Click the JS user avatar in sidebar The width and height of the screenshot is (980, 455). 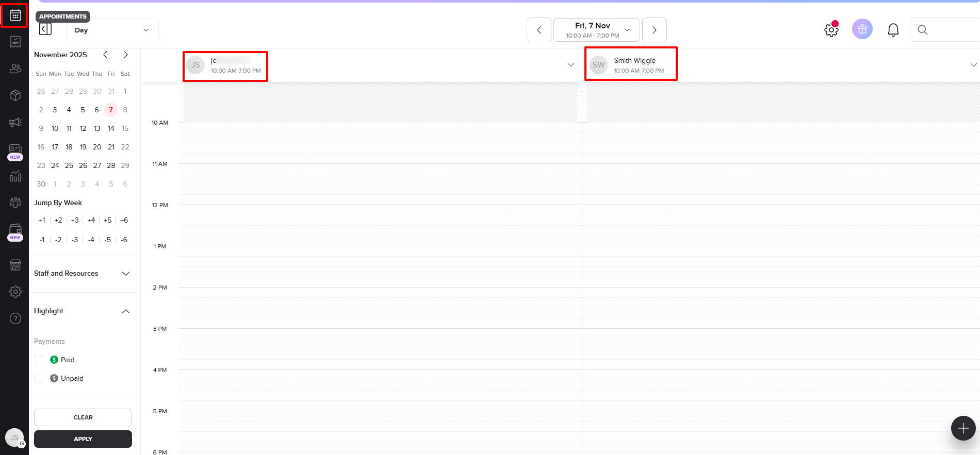[14, 437]
